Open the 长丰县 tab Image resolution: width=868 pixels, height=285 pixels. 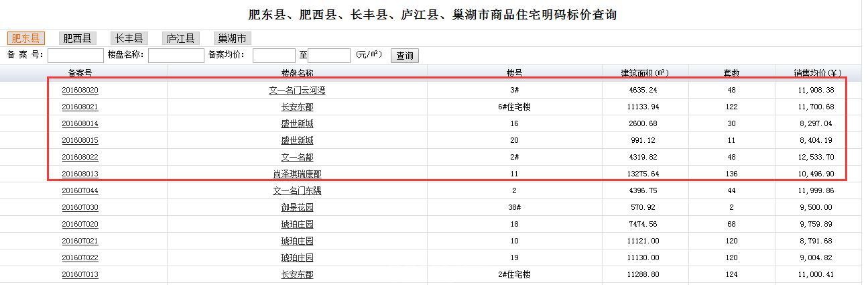point(128,38)
